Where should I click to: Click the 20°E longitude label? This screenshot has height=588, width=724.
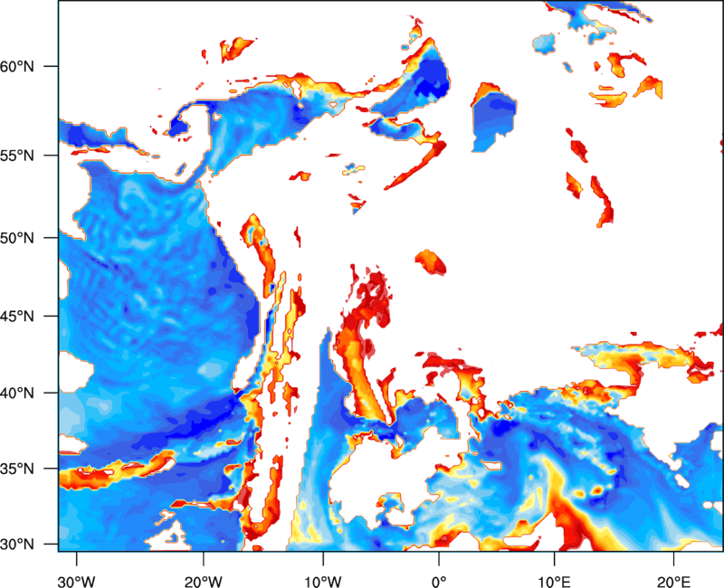tap(673, 582)
